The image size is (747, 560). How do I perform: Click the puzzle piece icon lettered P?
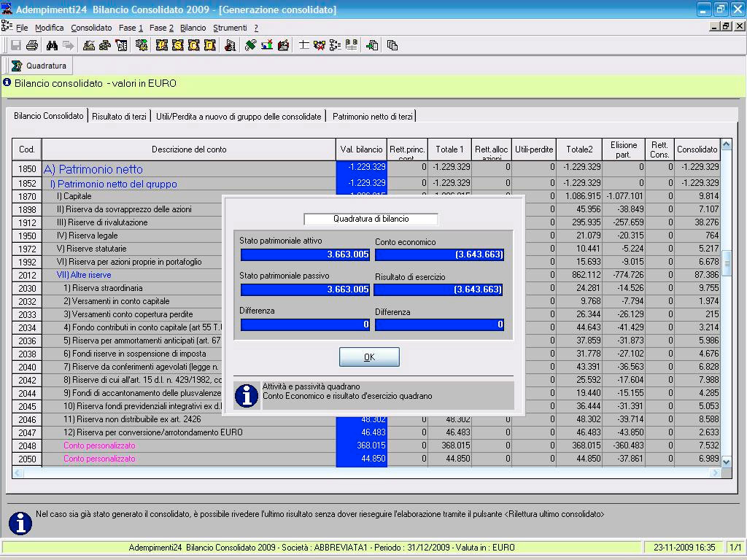(x=161, y=45)
